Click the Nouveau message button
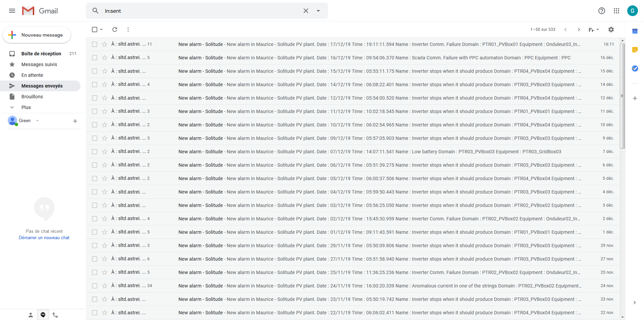 coord(37,35)
